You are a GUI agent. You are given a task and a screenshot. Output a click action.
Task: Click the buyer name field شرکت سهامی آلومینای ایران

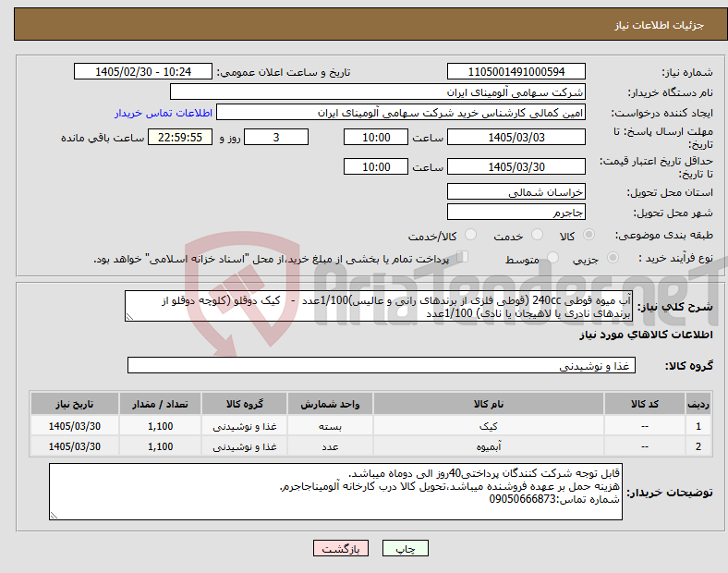click(378, 91)
